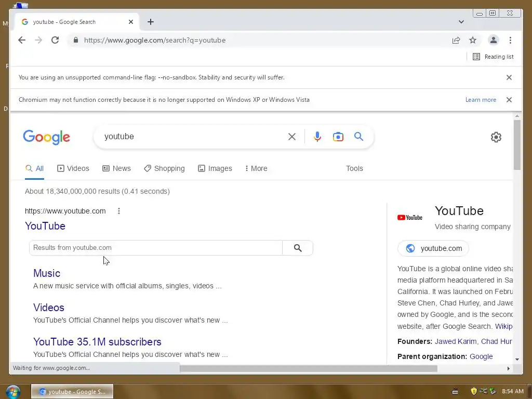The height and width of the screenshot is (399, 532).
Task: Click the search result count text
Action: [x=97, y=191]
